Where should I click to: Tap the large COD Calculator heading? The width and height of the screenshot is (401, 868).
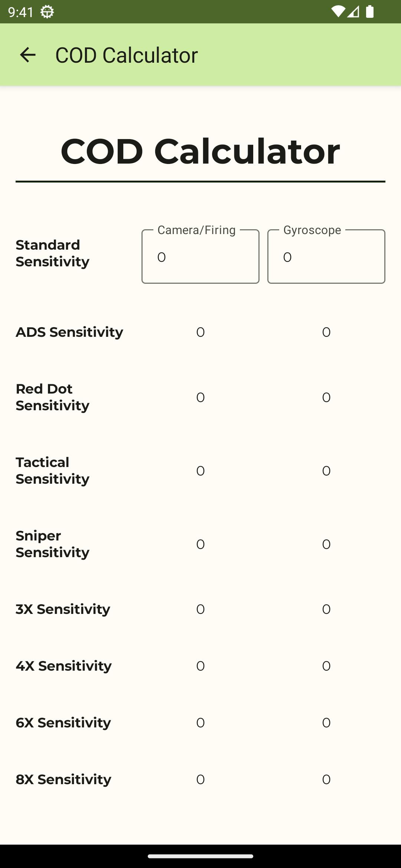tap(200, 151)
